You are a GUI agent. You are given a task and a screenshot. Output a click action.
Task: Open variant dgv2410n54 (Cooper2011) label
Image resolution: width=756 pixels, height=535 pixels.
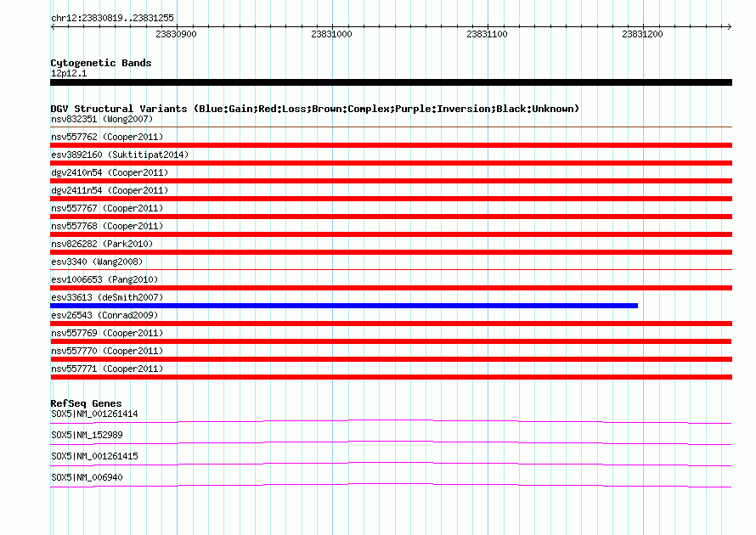110,172
